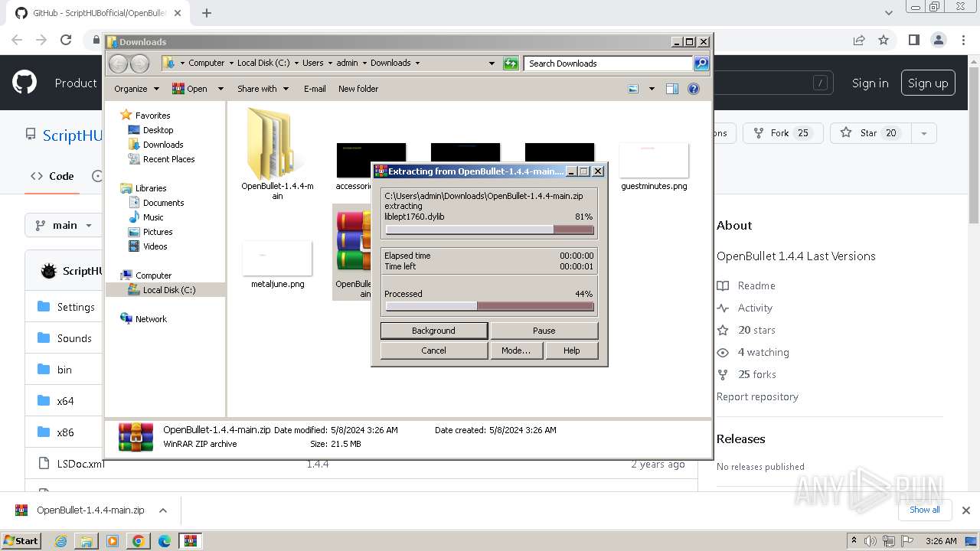
Task: Click Sign in on GitHub
Action: tap(870, 83)
